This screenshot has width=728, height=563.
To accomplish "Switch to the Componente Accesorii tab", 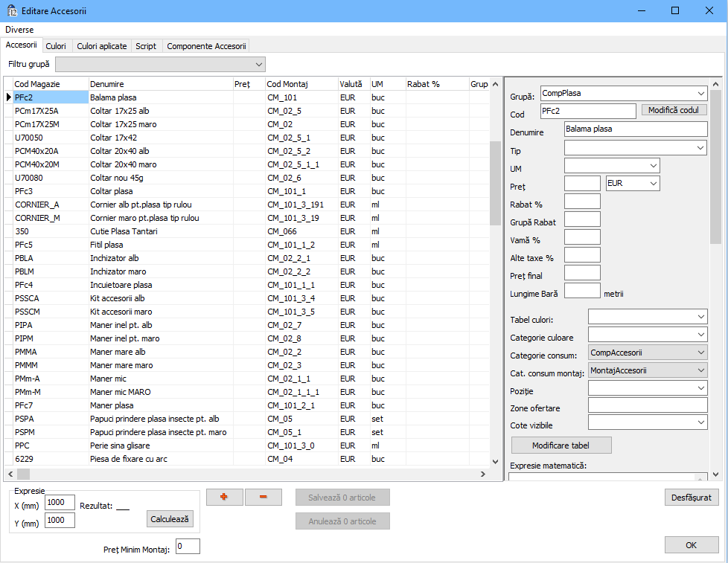I will (206, 46).
